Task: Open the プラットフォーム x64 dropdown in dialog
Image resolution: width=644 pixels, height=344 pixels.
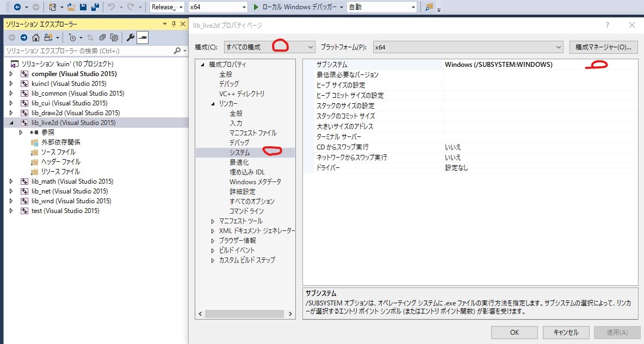Action: 468,47
